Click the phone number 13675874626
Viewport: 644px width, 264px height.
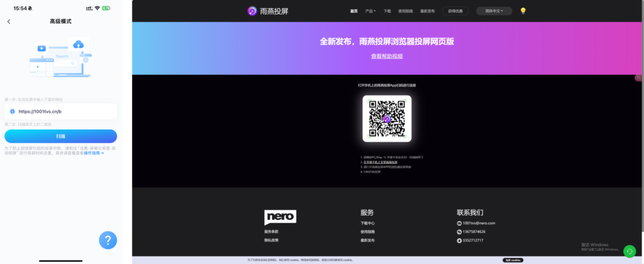(x=474, y=232)
